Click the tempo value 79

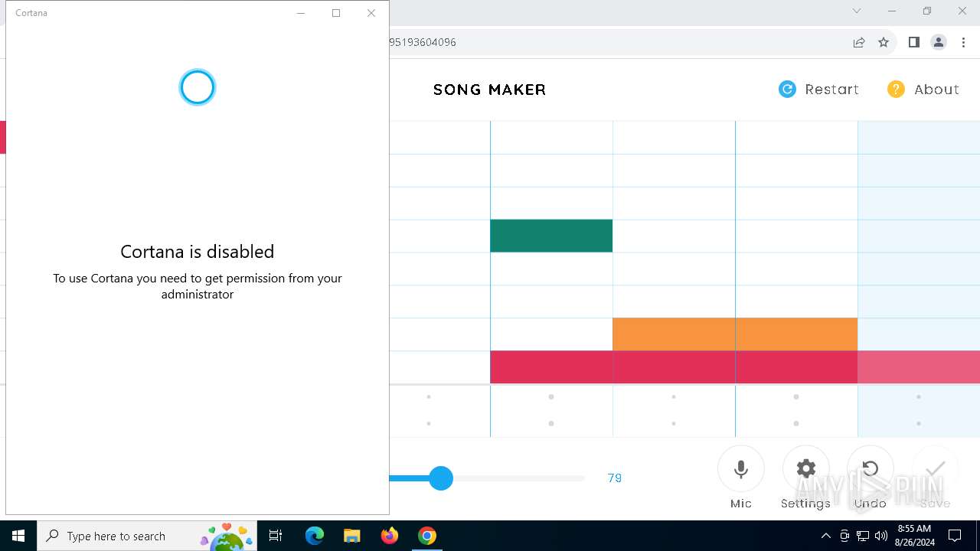point(615,478)
